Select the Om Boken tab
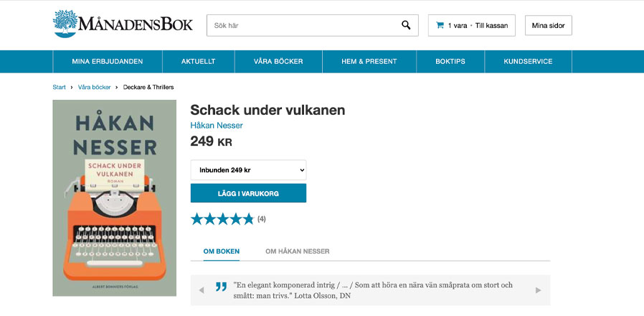The width and height of the screenshot is (644, 316). [x=222, y=251]
